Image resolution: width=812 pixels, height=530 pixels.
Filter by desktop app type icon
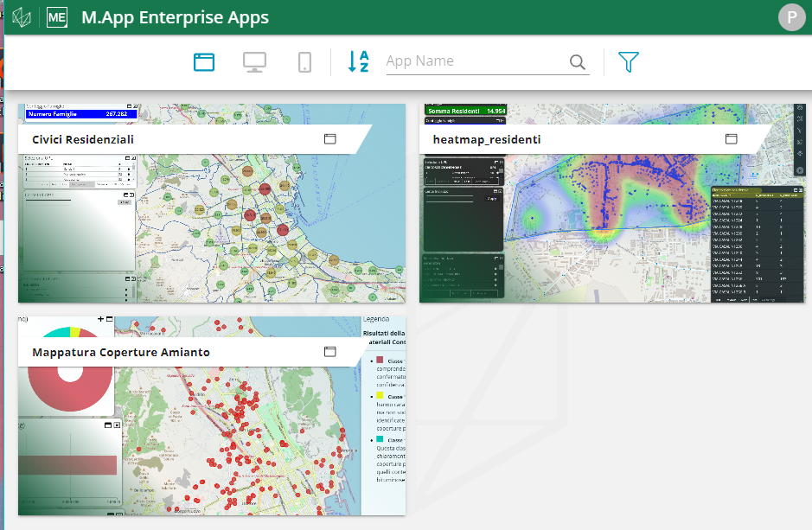(255, 62)
